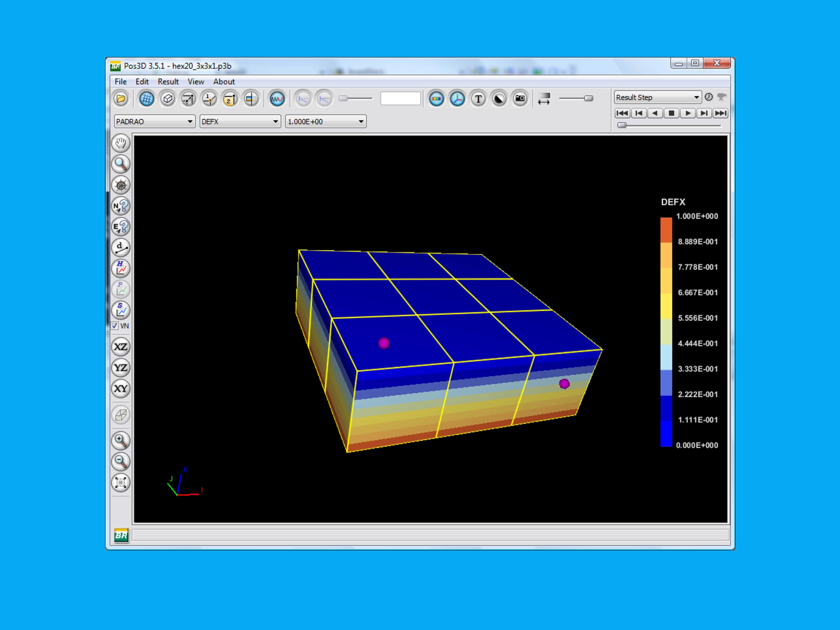Select the pan hand tool
This screenshot has height=630, width=840.
tap(121, 143)
